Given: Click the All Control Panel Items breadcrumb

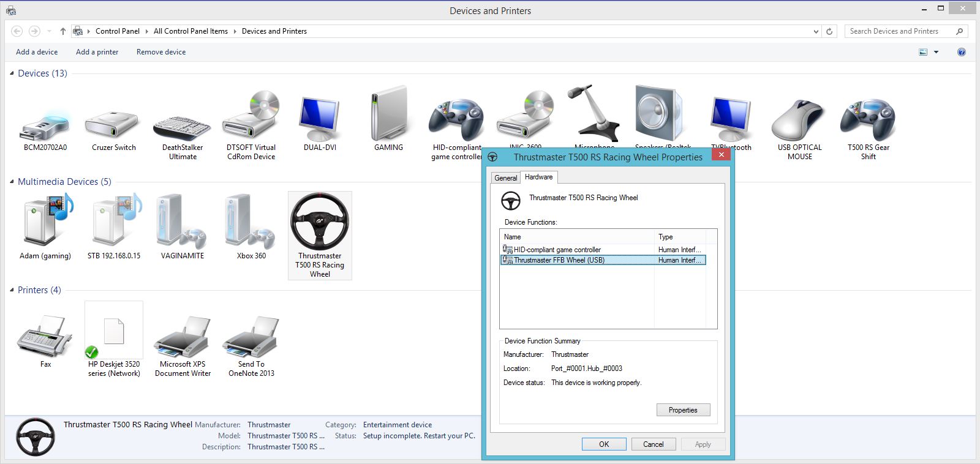Looking at the screenshot, I should point(190,31).
